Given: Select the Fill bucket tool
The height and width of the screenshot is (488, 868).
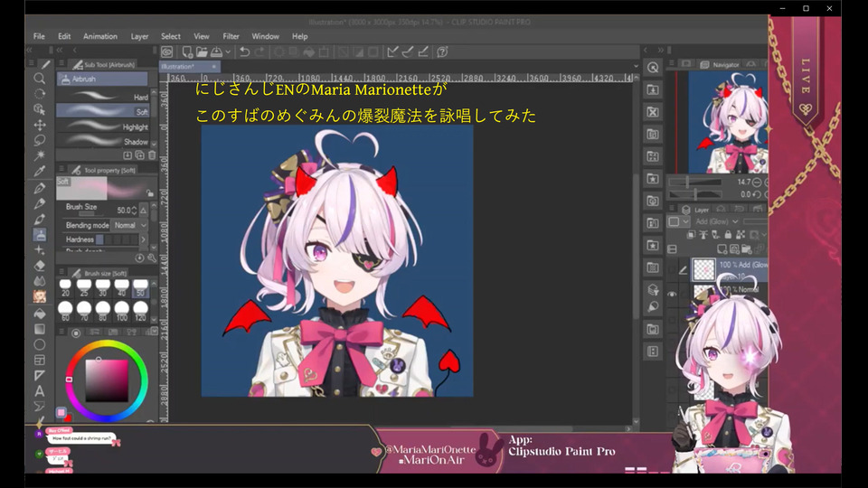Looking at the screenshot, I should 39,314.
